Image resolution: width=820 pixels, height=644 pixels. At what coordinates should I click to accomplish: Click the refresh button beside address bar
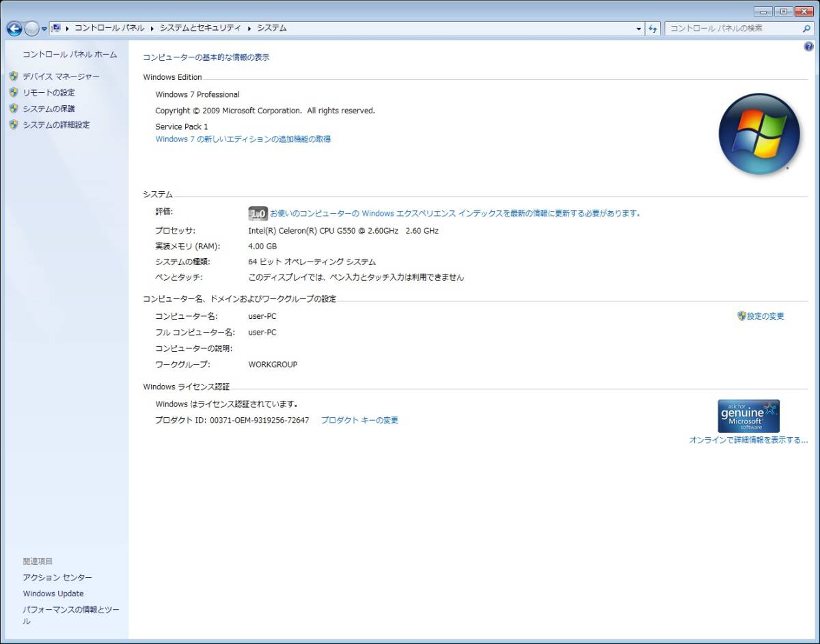pyautogui.click(x=653, y=29)
